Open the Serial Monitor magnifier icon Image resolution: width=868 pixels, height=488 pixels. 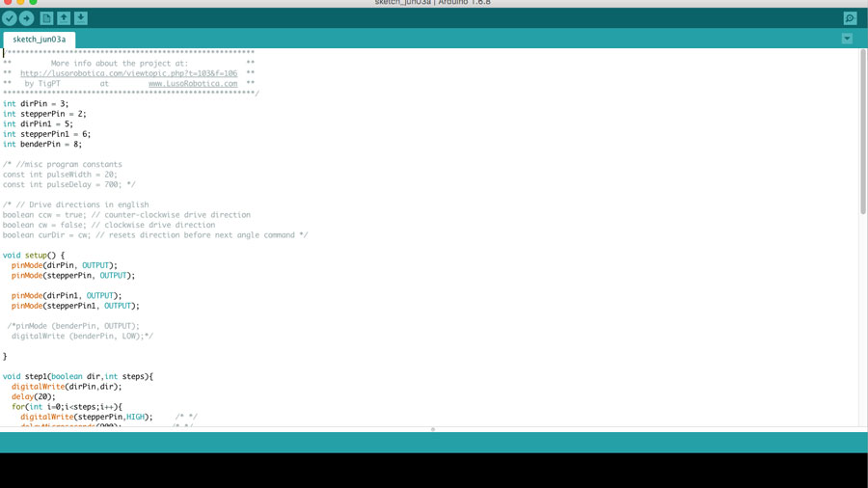pos(851,19)
